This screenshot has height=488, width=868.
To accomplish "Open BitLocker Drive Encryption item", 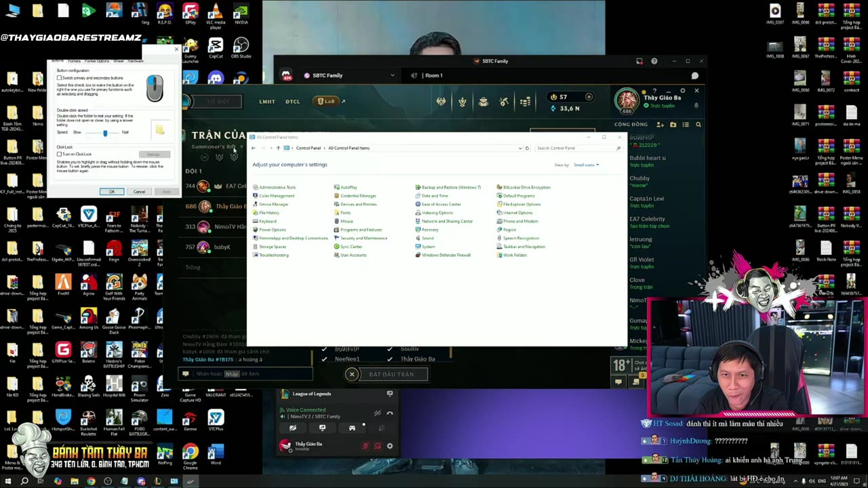I will click(524, 187).
